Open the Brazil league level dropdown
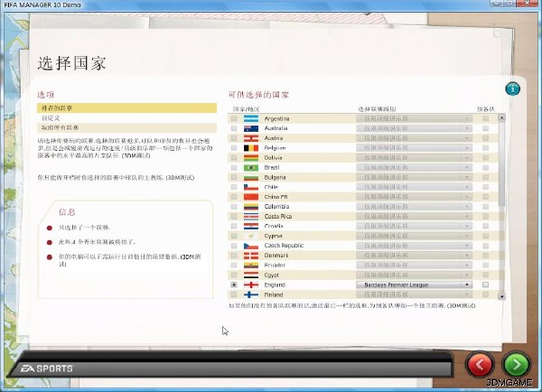Screen dimensions: 542x392 pyautogui.click(x=414, y=168)
